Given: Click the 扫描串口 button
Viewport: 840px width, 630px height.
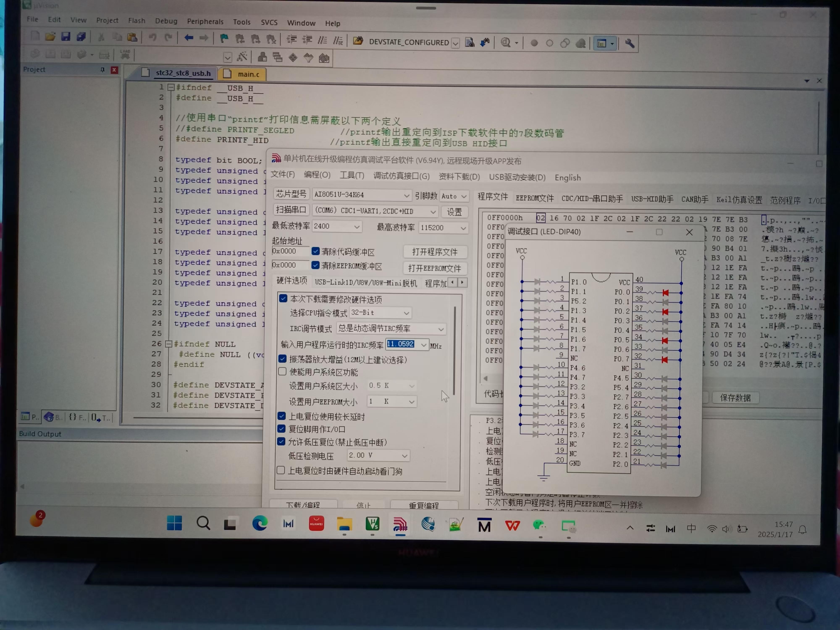Looking at the screenshot, I should pos(291,210).
